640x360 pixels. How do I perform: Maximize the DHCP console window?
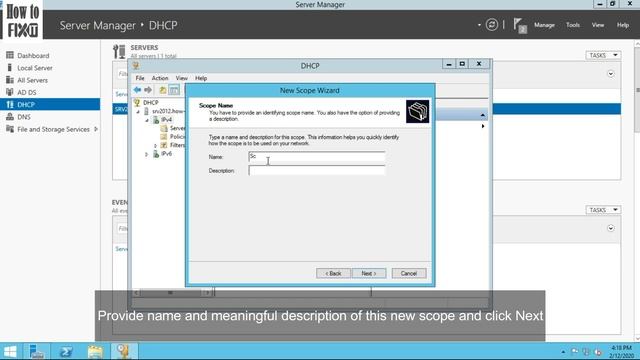click(462, 64)
